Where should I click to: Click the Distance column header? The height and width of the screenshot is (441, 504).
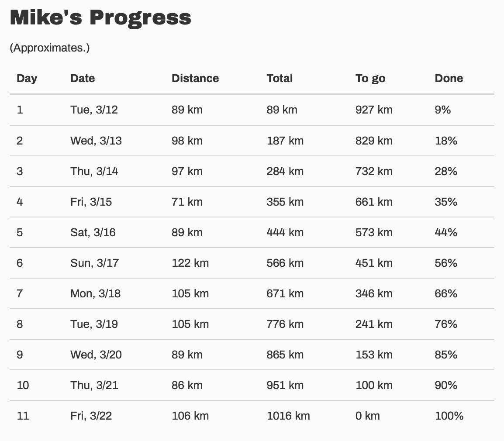(195, 79)
